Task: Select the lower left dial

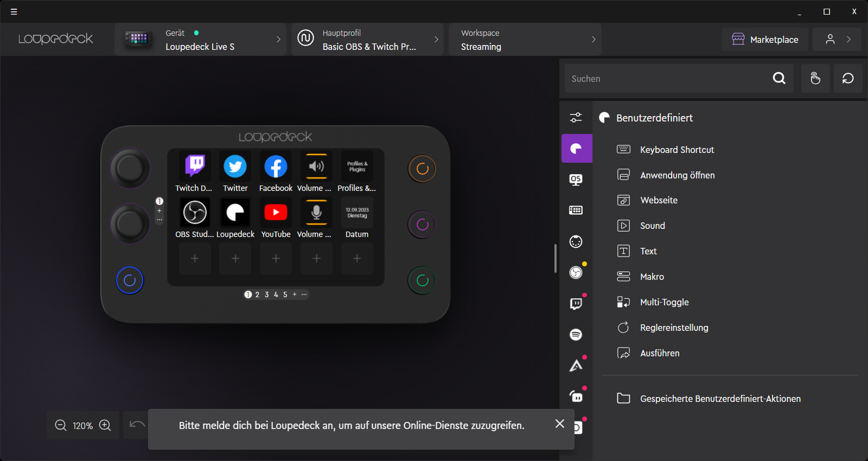Action: pyautogui.click(x=130, y=223)
